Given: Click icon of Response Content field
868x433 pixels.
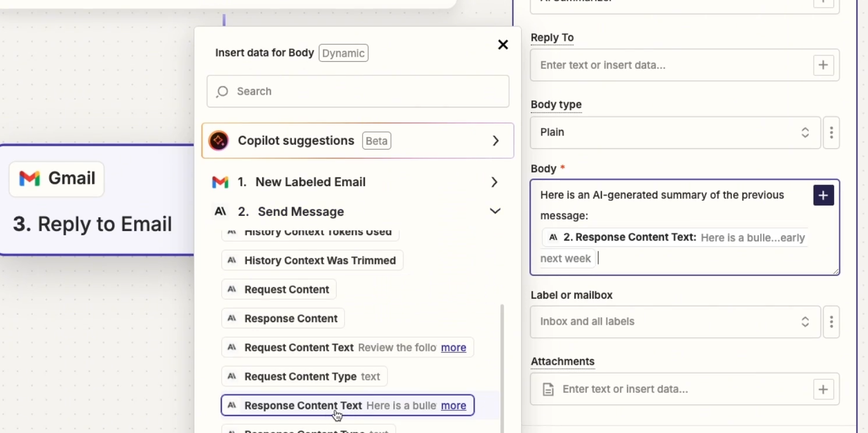Looking at the screenshot, I should click(x=232, y=319).
